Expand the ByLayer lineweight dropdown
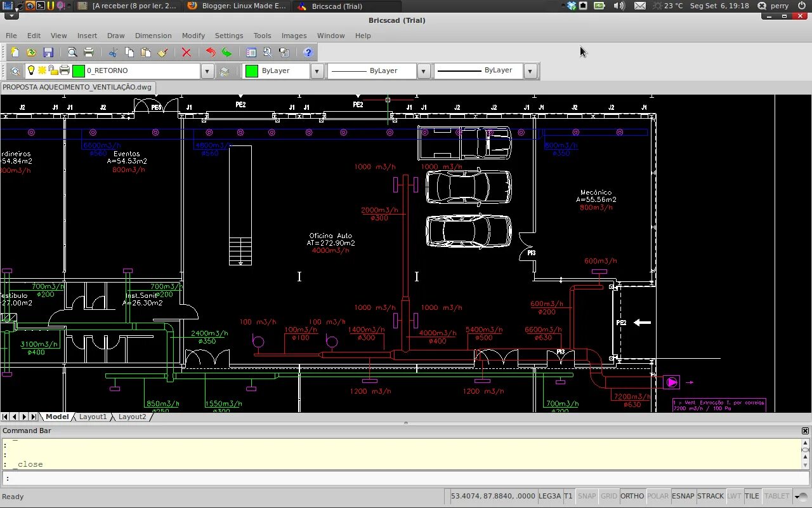The width and height of the screenshot is (812, 508). 531,71
